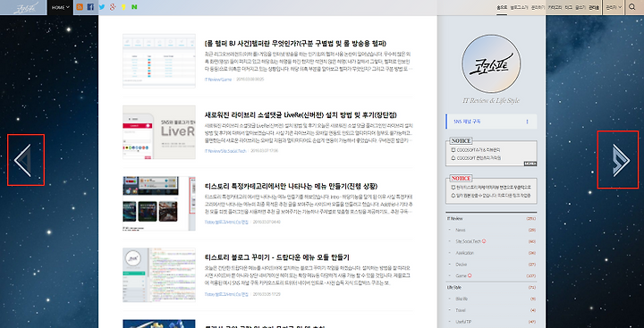Open the Useful TIP subcategory
The width and height of the screenshot is (644, 328).
click(x=463, y=322)
